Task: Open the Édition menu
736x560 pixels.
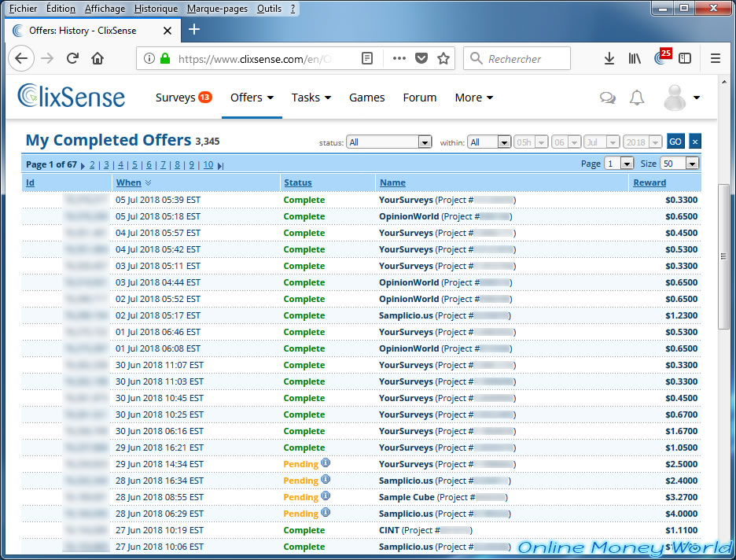Action: 61,9
